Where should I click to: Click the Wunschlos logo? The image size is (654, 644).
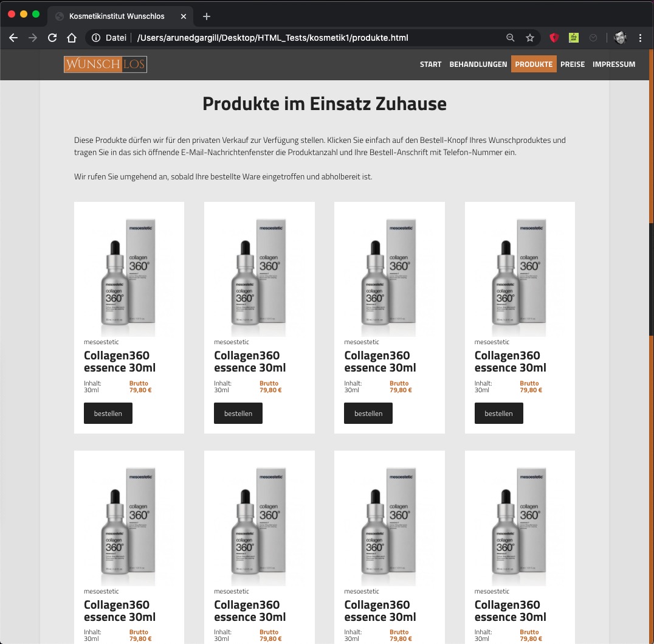pos(105,64)
